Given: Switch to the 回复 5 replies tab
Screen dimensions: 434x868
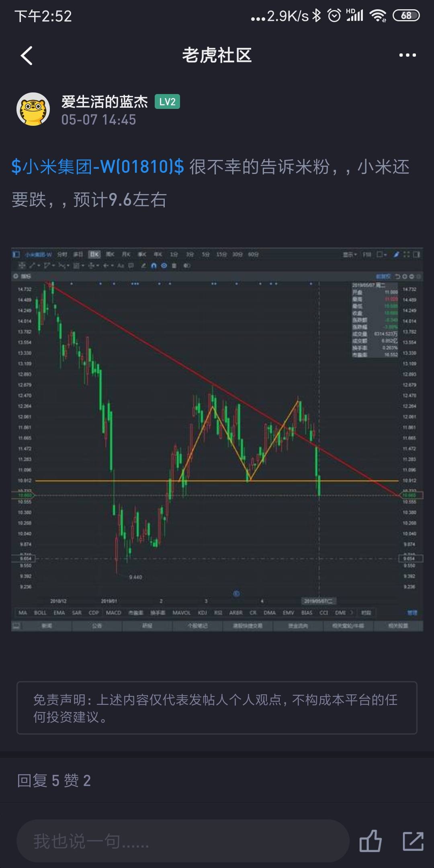Looking at the screenshot, I should click(x=38, y=780).
